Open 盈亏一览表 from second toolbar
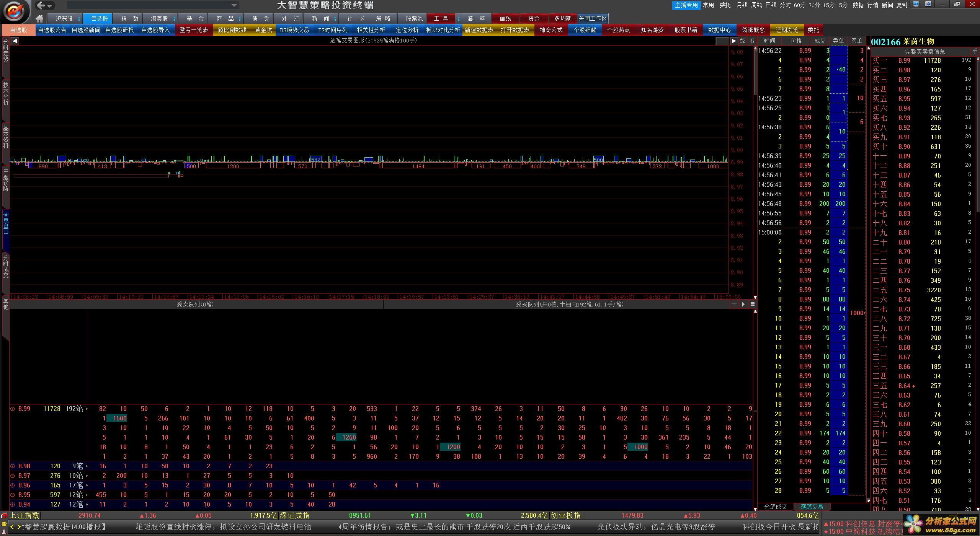This screenshot has width=980, height=536. pos(194,30)
